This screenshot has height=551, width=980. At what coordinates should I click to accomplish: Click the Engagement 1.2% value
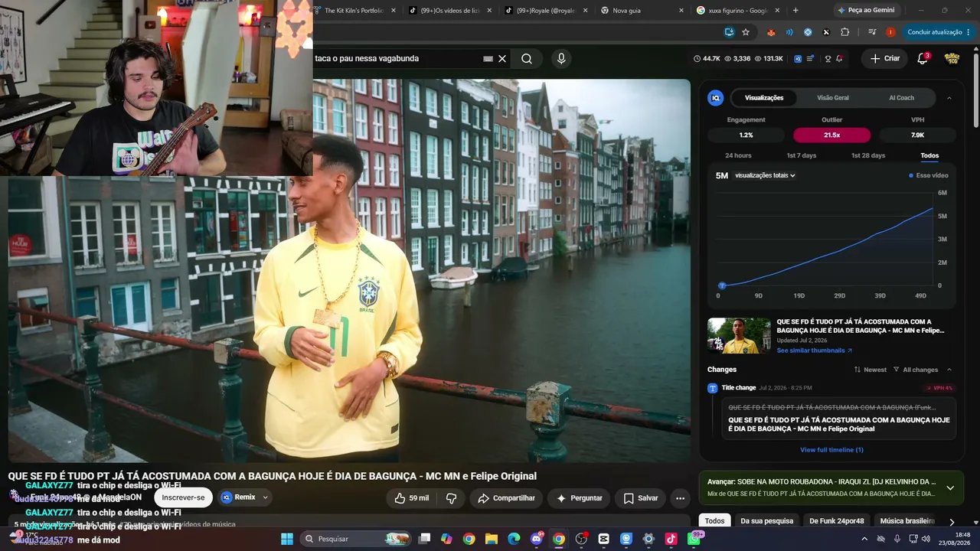(x=746, y=135)
